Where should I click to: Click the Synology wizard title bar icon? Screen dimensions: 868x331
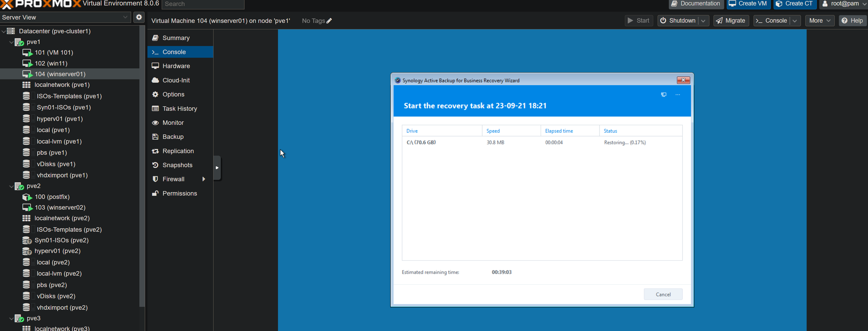coord(398,80)
